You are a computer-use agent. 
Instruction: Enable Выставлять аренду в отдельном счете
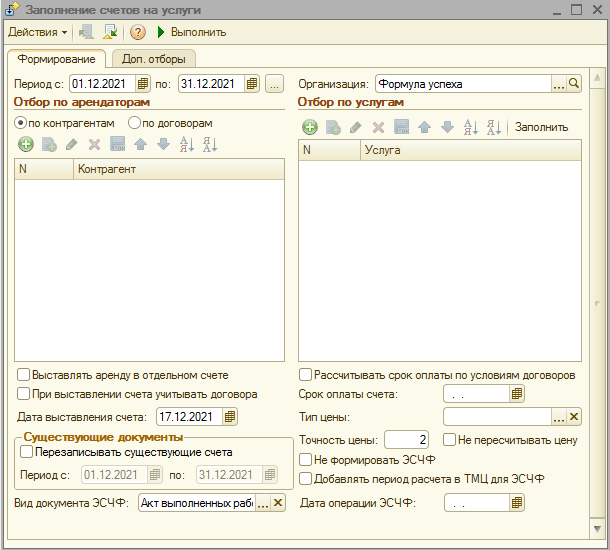tap(24, 375)
